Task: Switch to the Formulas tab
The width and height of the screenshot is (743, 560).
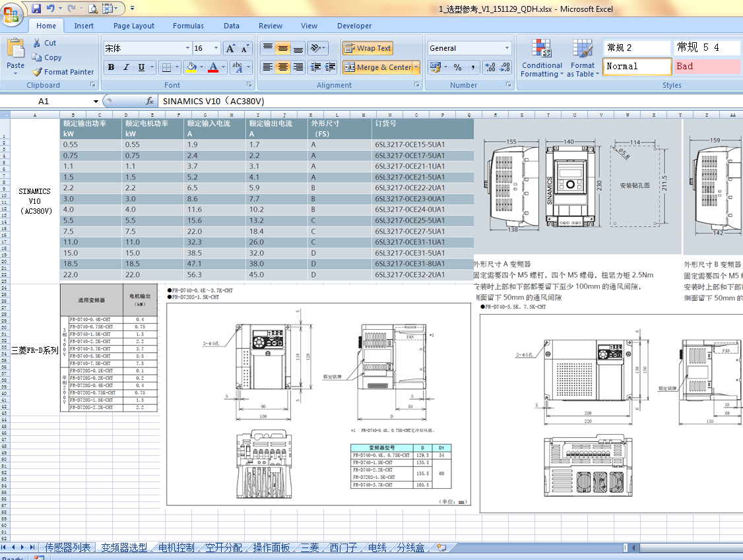Action: pyautogui.click(x=188, y=26)
